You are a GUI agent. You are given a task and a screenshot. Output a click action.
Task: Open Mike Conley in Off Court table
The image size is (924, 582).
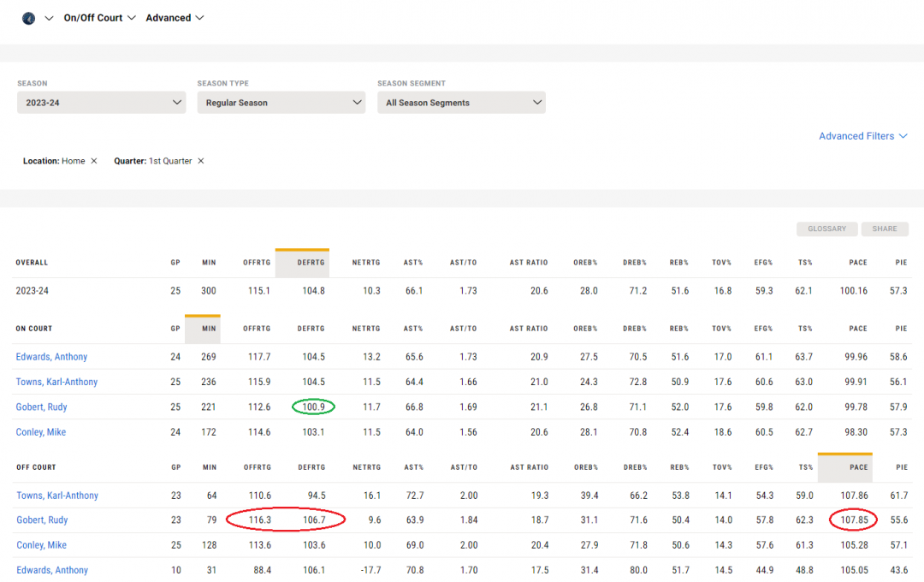coord(41,545)
